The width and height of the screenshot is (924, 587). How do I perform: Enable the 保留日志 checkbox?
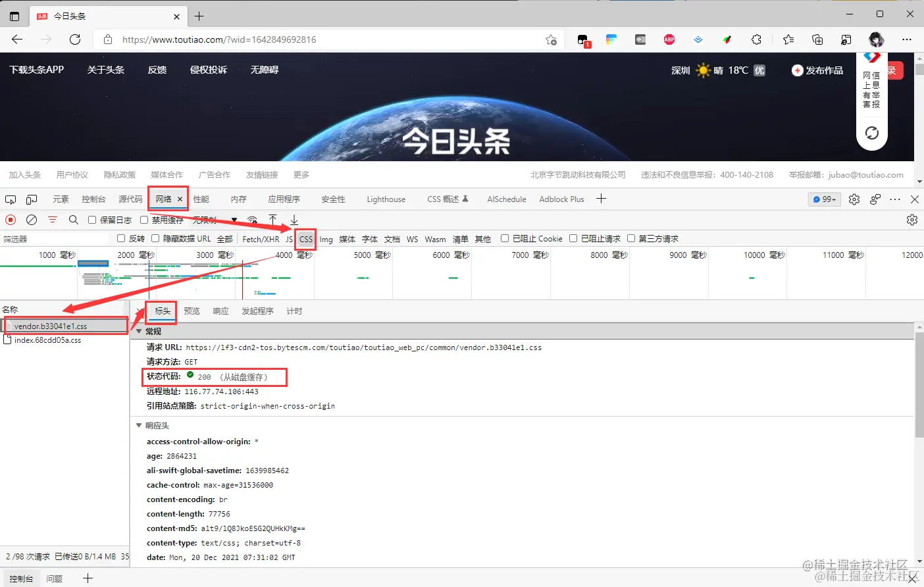pos(92,220)
